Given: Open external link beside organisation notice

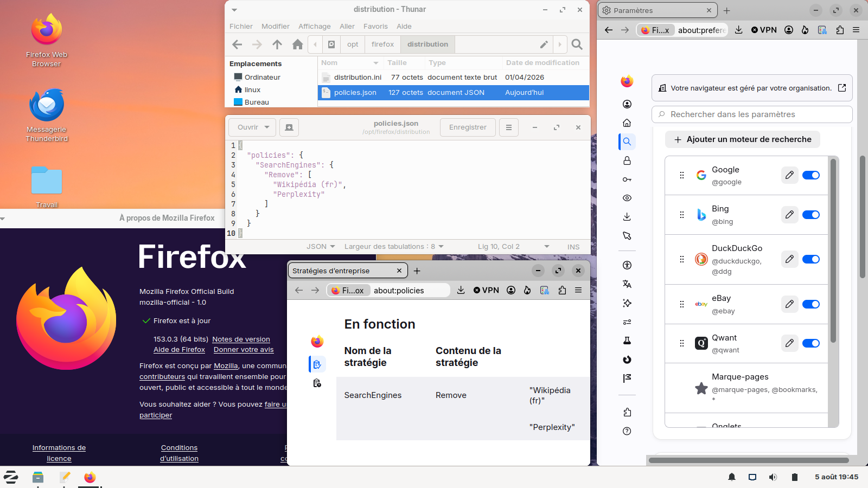Looking at the screenshot, I should [x=842, y=88].
